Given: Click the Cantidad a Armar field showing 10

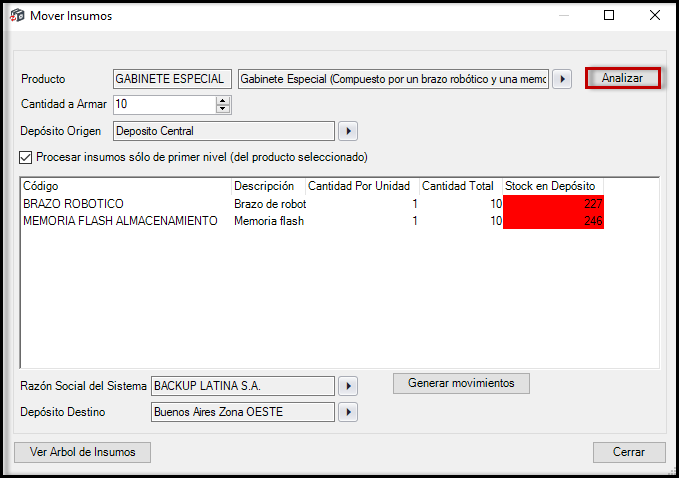Looking at the screenshot, I should coord(165,105).
